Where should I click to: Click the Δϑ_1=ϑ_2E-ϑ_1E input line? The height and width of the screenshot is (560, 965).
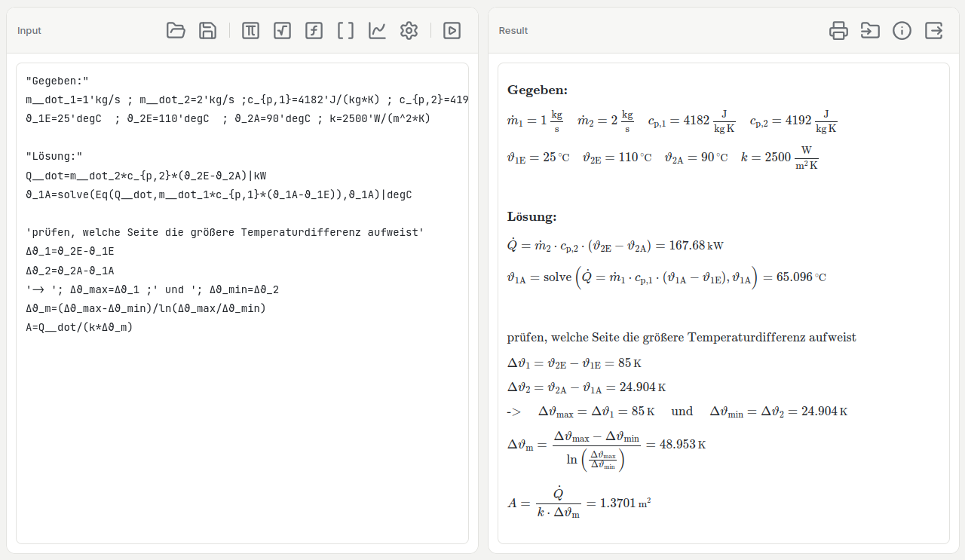click(x=70, y=252)
